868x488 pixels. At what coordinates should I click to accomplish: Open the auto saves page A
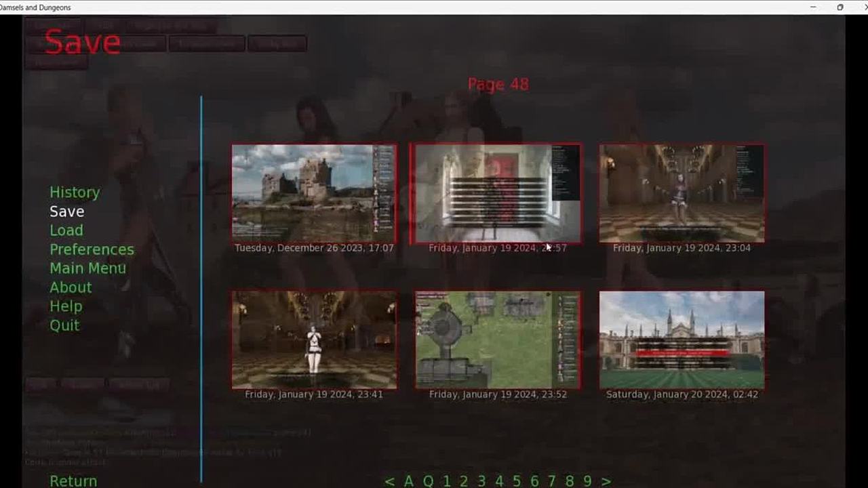coord(408,481)
